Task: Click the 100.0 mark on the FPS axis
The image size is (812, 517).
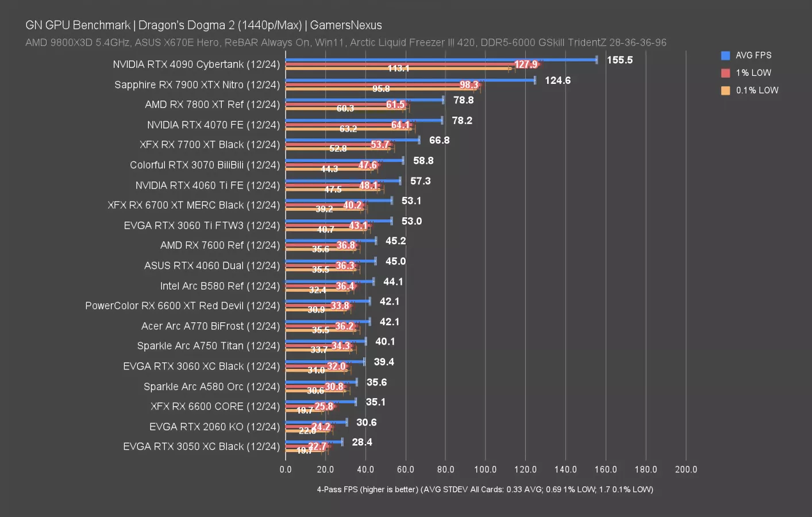Action: [x=485, y=469]
